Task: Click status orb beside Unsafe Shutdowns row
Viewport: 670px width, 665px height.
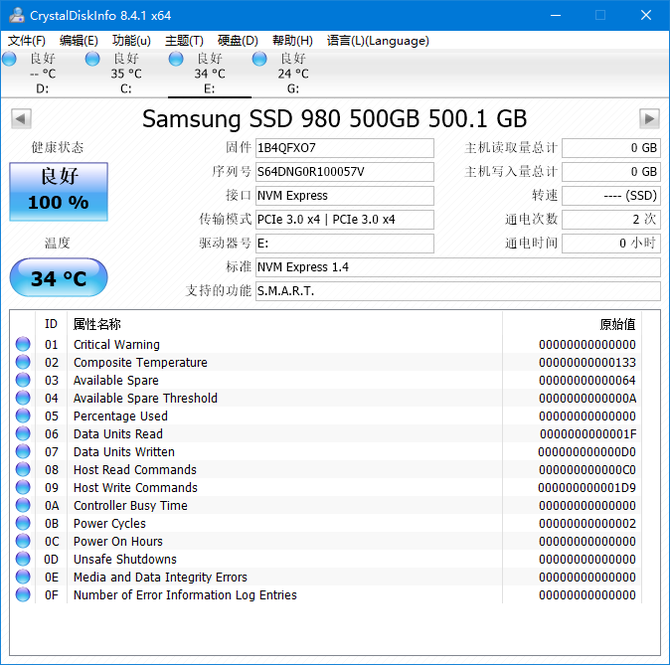Action: pos(23,559)
